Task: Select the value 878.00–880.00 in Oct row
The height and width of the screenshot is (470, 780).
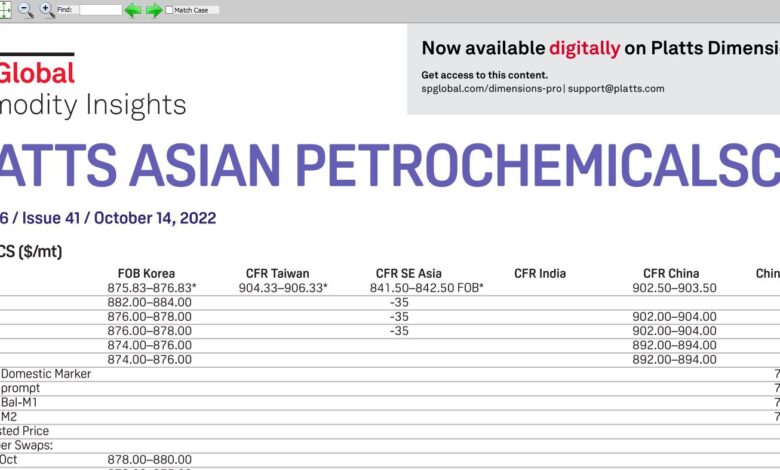Action: [x=149, y=460]
